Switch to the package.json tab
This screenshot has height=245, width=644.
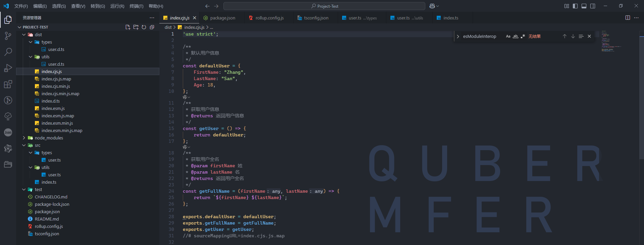[x=222, y=18]
